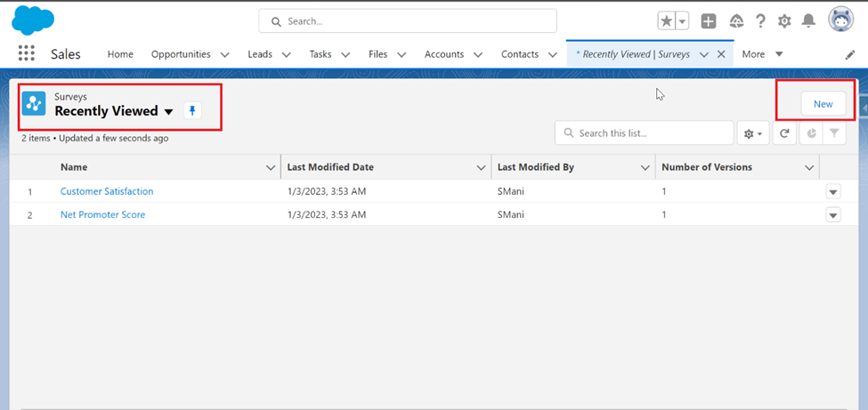Expand the Opportunities tab chevron menu

point(224,55)
